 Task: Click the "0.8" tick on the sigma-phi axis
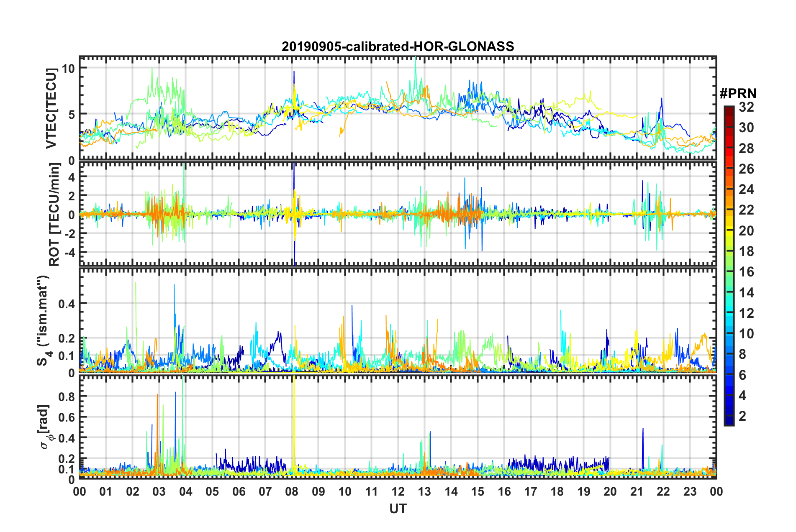[67, 396]
